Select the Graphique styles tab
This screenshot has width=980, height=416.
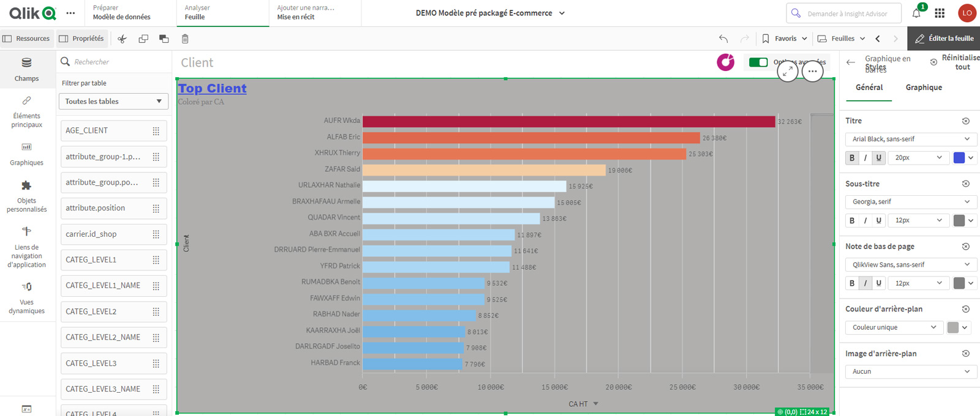coord(924,87)
